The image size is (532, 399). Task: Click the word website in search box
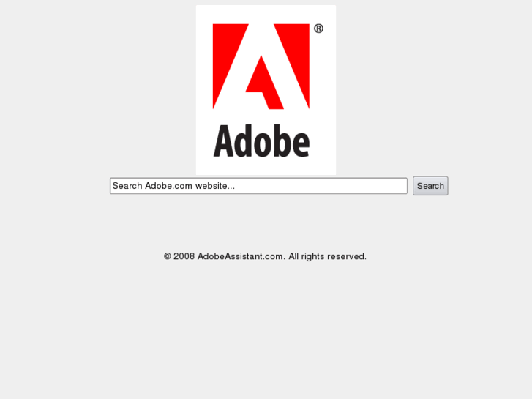(x=214, y=186)
